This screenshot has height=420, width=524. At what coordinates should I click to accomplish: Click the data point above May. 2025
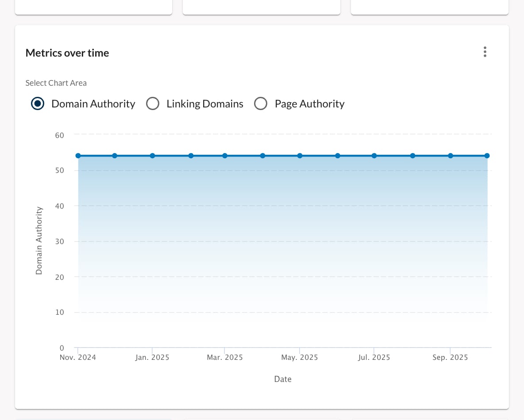(x=300, y=156)
